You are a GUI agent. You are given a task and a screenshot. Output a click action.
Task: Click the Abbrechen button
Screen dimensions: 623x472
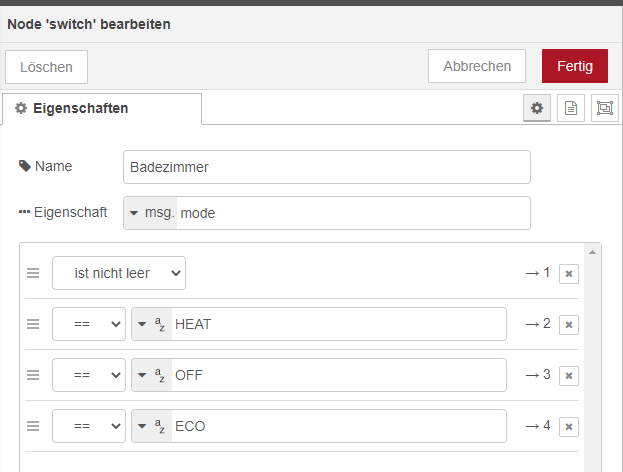[477, 66]
